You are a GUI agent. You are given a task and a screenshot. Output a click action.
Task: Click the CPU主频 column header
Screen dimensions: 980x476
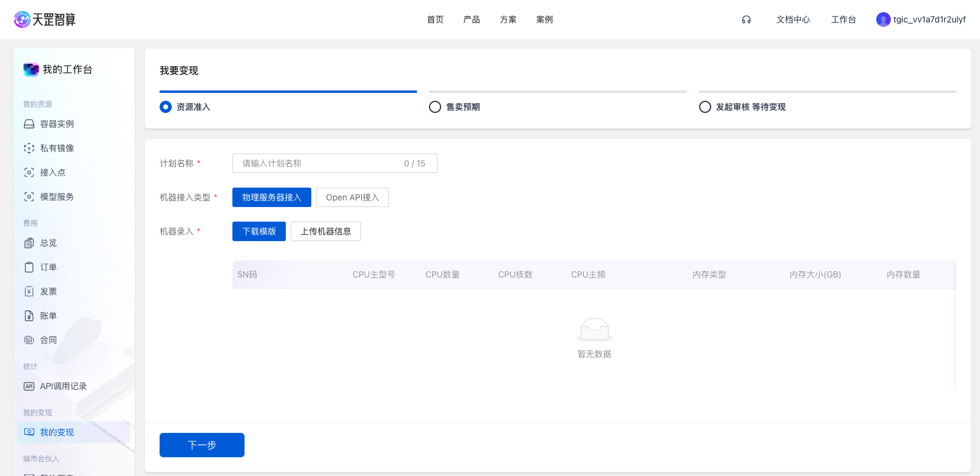coord(588,274)
